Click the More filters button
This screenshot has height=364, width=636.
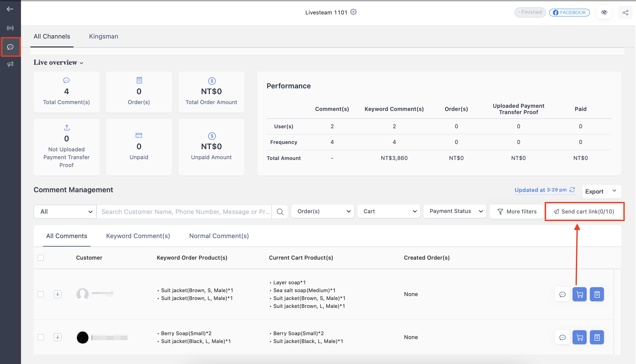click(x=517, y=211)
